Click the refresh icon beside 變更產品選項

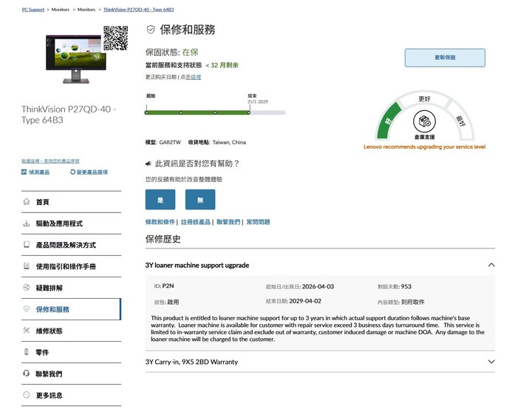click(72, 172)
